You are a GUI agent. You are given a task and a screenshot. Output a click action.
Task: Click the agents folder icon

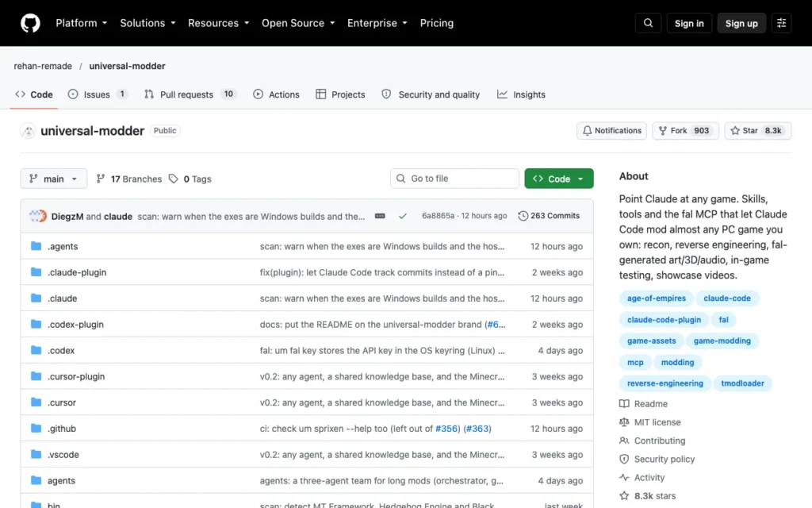pyautogui.click(x=36, y=480)
